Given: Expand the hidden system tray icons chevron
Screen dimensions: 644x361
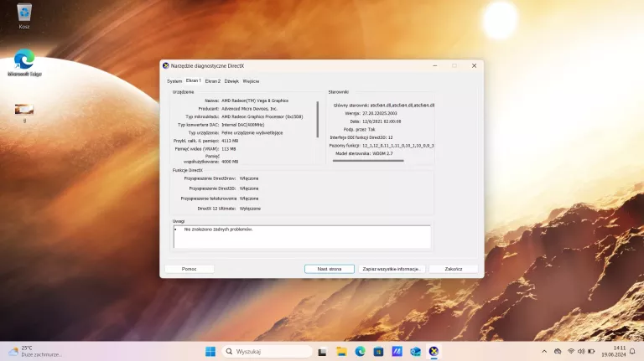Looking at the screenshot, I should click(x=543, y=351).
